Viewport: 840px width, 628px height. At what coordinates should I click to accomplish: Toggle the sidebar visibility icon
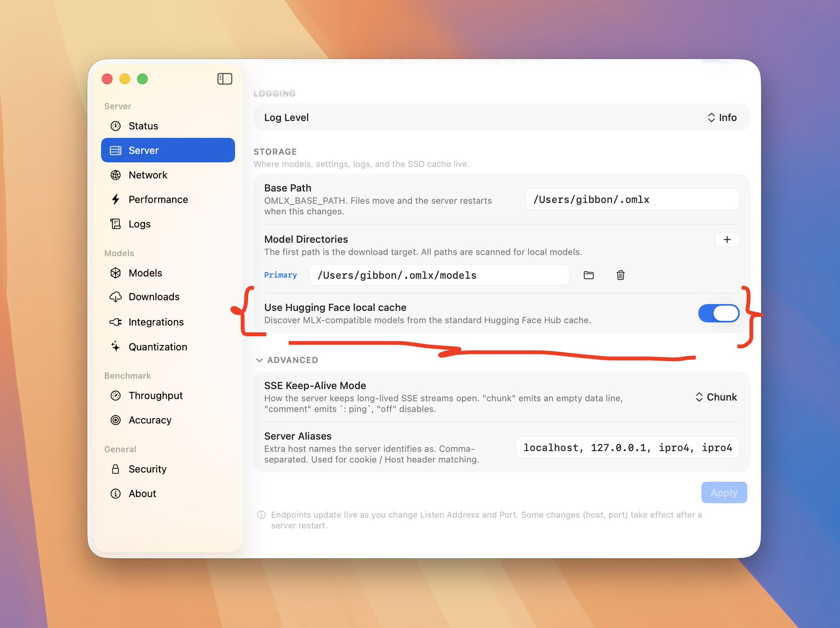coord(224,79)
